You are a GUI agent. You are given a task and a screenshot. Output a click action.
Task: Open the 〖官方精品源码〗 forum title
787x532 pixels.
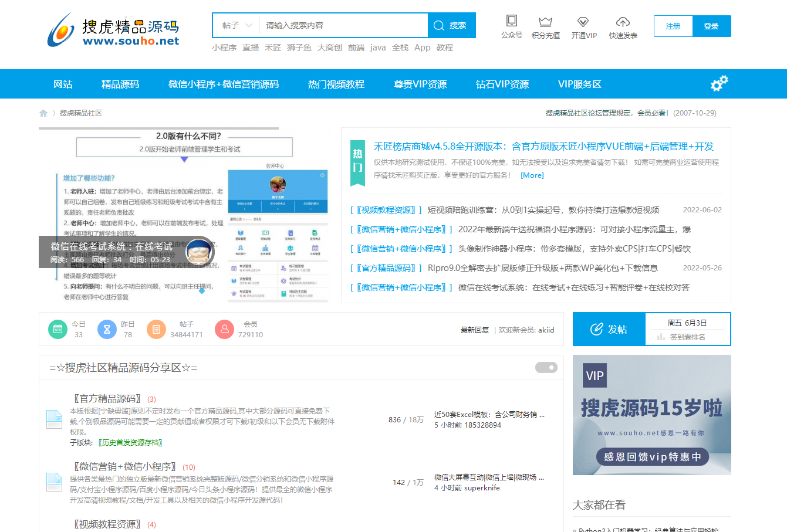coord(107,399)
